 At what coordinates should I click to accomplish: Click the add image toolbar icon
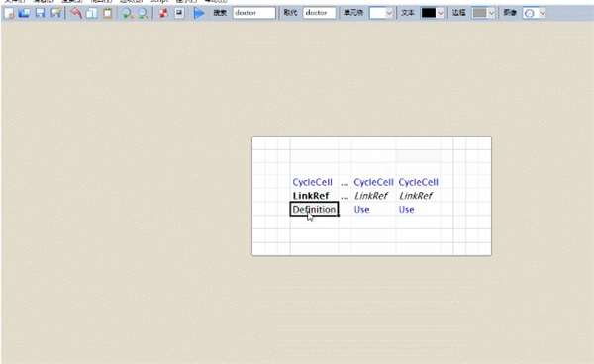[x=179, y=13]
